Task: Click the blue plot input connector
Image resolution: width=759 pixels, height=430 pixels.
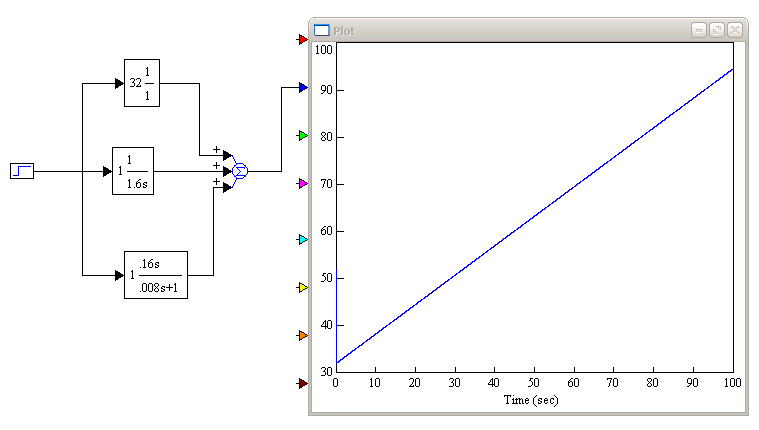Action: (303, 88)
